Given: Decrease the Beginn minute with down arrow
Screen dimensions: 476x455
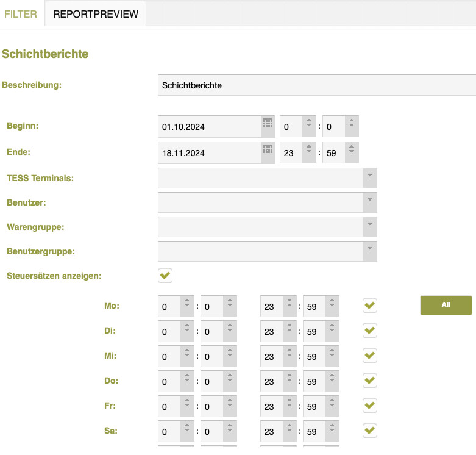Looking at the screenshot, I should coord(352,125).
